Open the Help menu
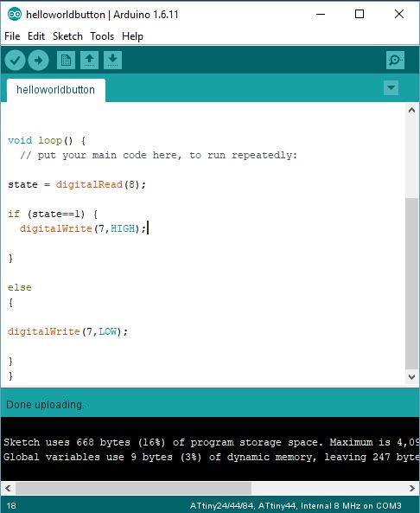This screenshot has width=420, height=513. (132, 36)
